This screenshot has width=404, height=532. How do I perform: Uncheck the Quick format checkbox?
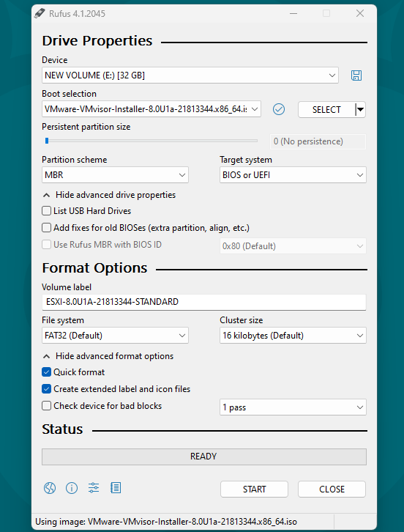pos(46,372)
